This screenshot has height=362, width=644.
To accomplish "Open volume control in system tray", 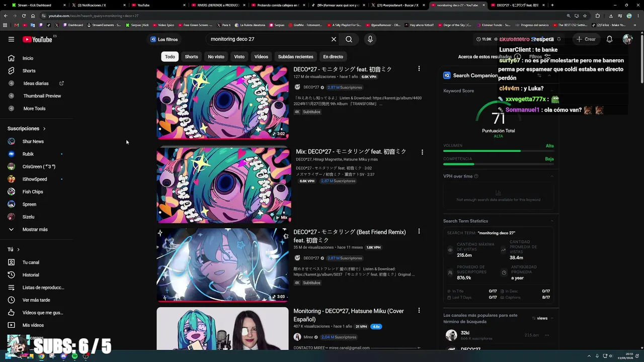I will [612, 356].
